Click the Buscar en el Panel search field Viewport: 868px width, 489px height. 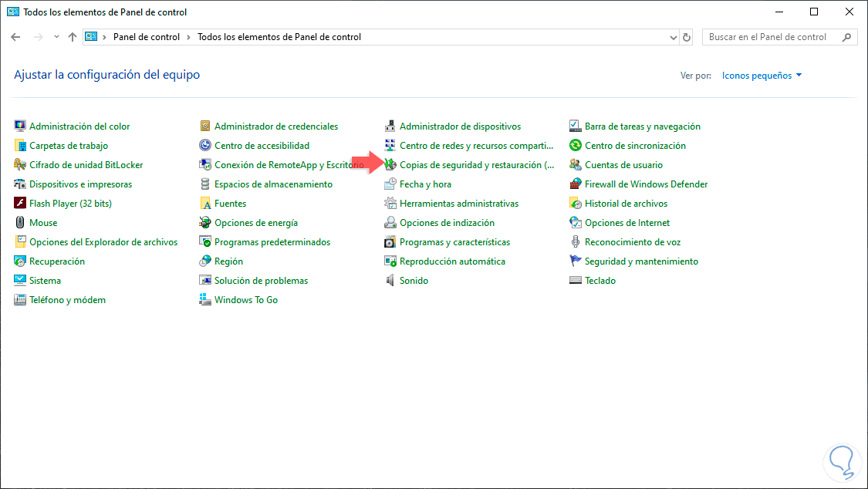coord(773,37)
